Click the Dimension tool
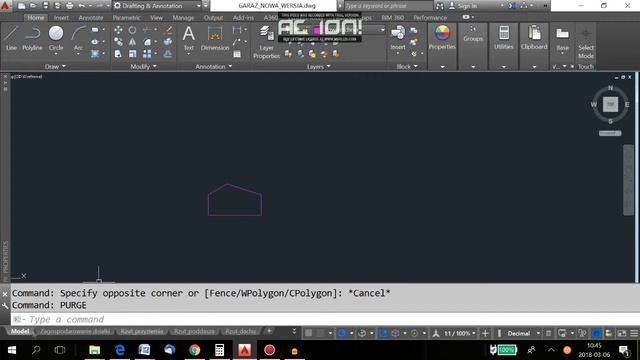The height and width of the screenshot is (360, 640). point(215,38)
